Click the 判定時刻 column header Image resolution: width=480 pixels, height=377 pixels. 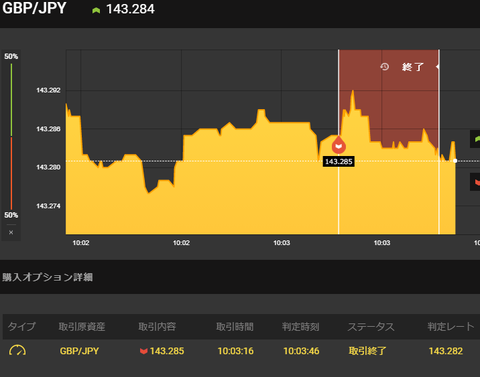click(301, 326)
